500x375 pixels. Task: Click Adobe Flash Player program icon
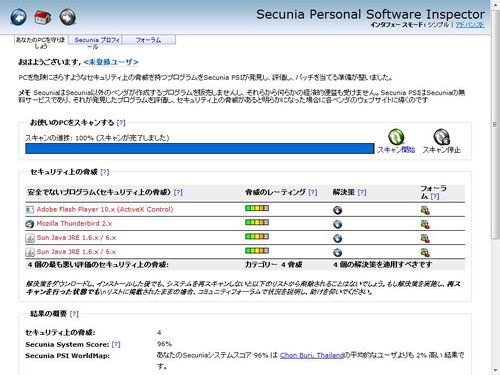[x=30, y=210]
